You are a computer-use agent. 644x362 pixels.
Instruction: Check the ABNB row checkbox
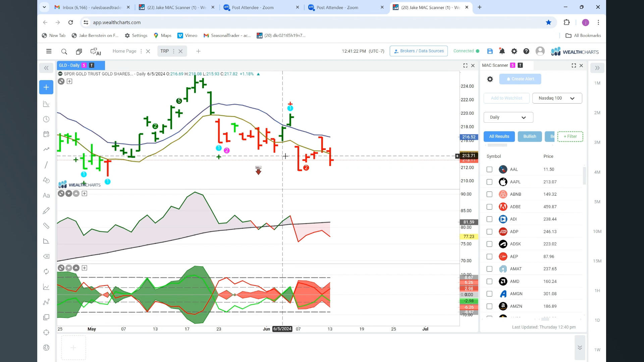(489, 194)
